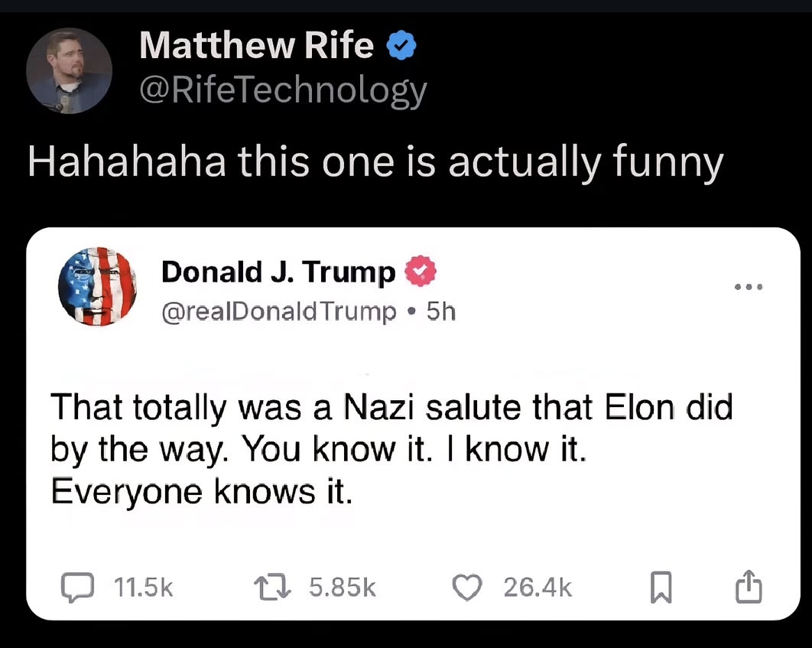Click the pink verified badge in quoted post

[x=420, y=272]
